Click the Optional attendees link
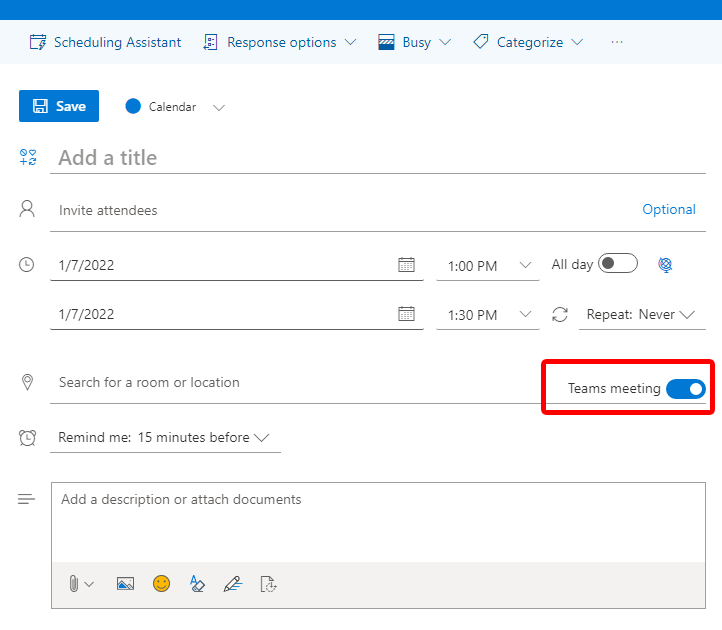Image resolution: width=722 pixels, height=630 pixels. [x=668, y=209]
